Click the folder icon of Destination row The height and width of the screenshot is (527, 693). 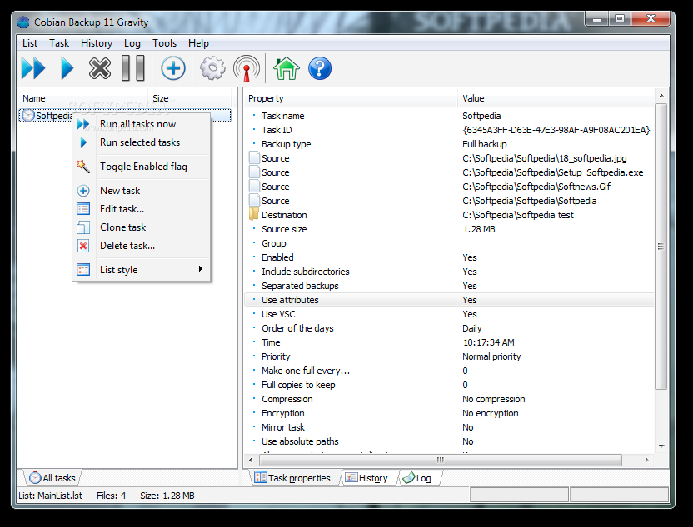pyautogui.click(x=254, y=215)
